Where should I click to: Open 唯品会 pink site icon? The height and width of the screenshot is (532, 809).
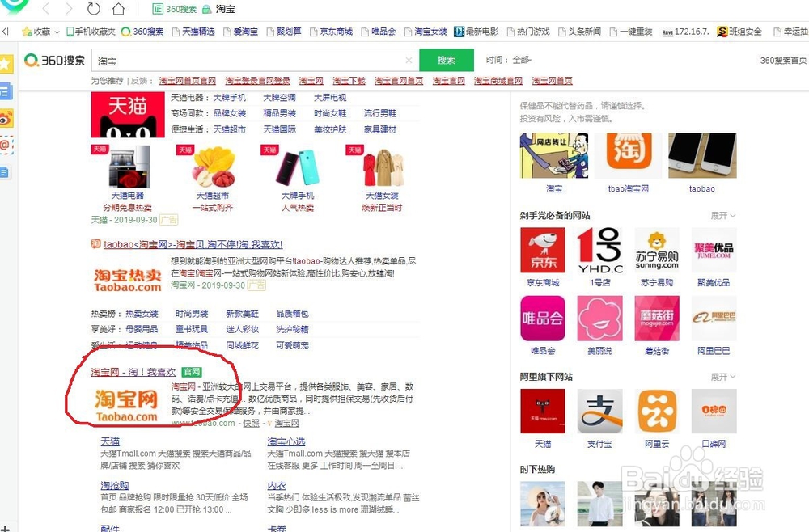tap(543, 319)
